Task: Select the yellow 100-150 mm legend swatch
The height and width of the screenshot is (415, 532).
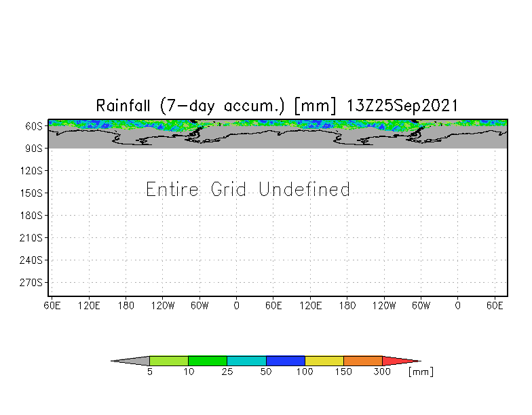Action: [x=324, y=361]
